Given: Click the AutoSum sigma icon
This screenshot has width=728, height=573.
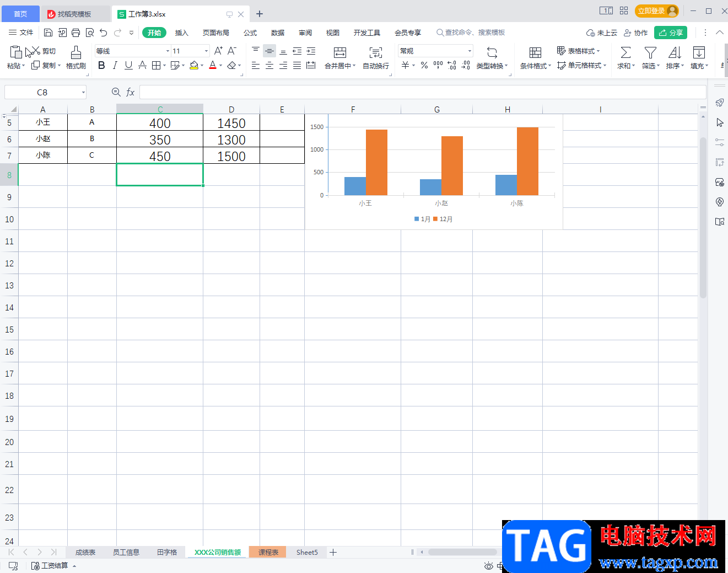Looking at the screenshot, I should (x=625, y=52).
